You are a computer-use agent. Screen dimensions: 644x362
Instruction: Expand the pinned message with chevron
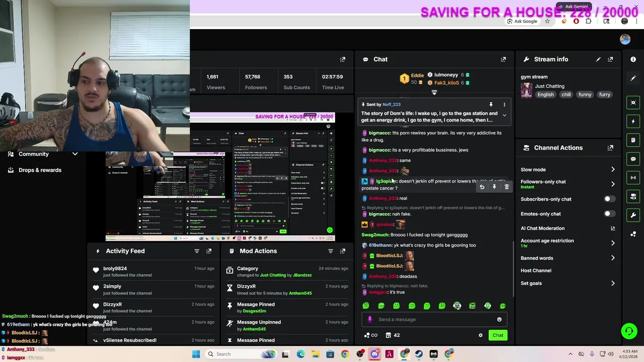504,115
